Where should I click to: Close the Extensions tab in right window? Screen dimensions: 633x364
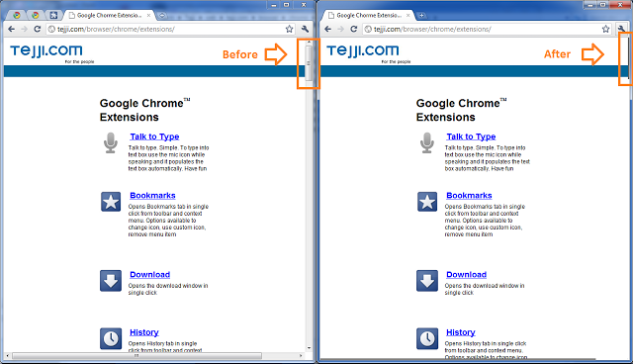coord(408,16)
